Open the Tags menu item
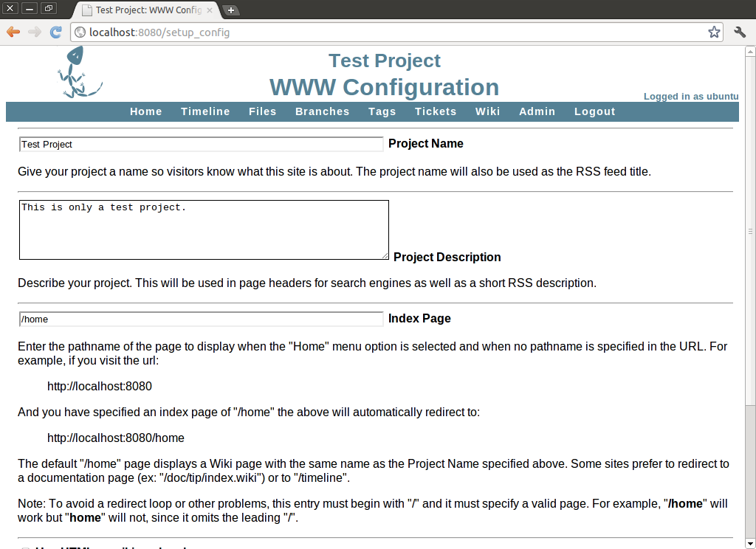 [382, 111]
